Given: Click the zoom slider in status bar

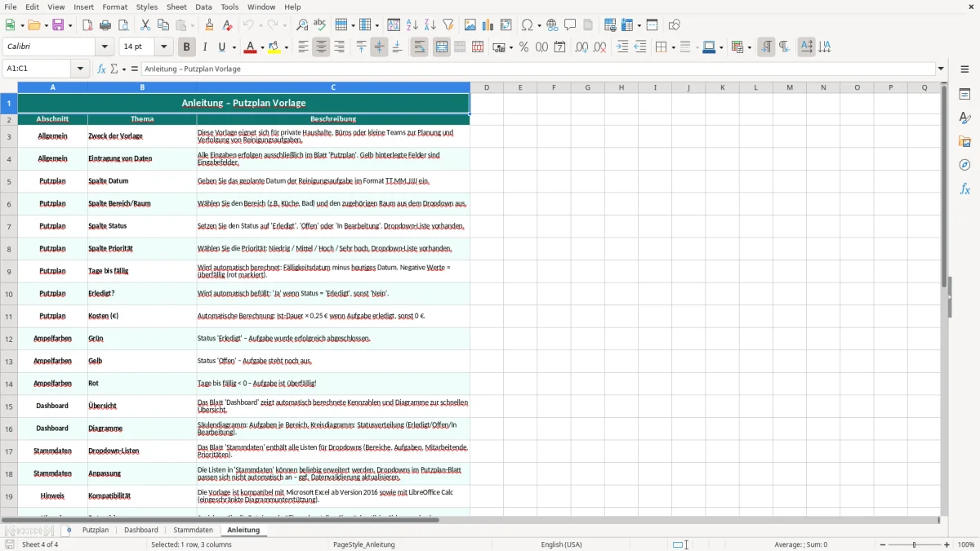Looking at the screenshot, I should click(914, 544).
